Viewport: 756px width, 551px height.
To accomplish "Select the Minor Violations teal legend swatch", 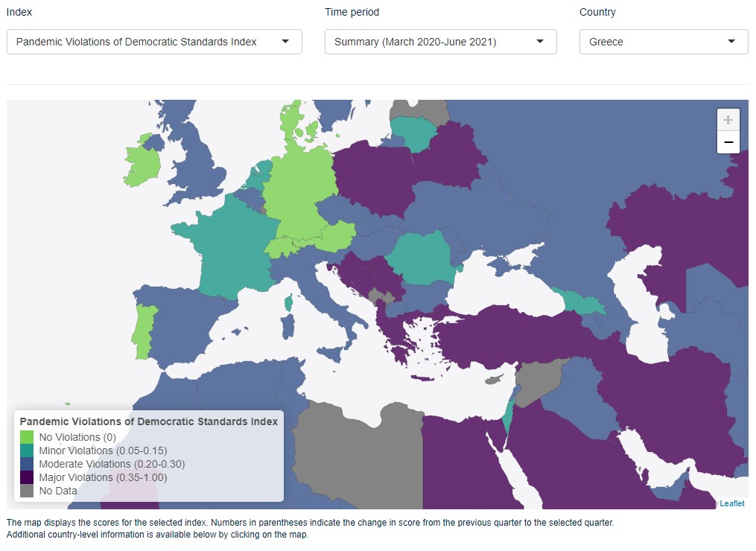I will (27, 450).
